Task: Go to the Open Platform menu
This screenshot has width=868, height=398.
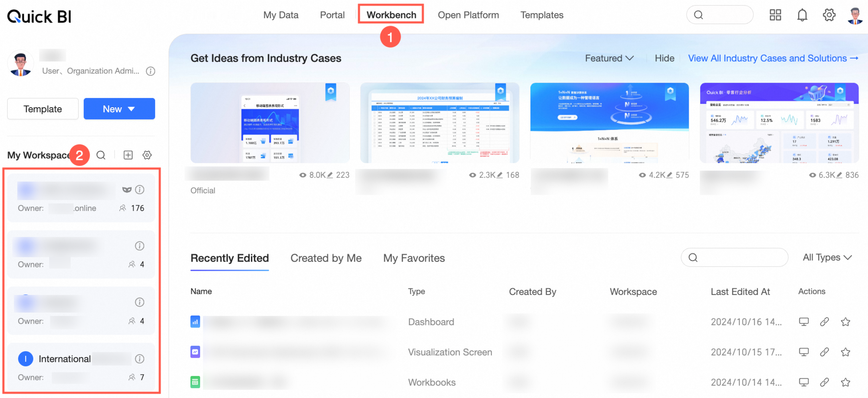Action: point(468,15)
